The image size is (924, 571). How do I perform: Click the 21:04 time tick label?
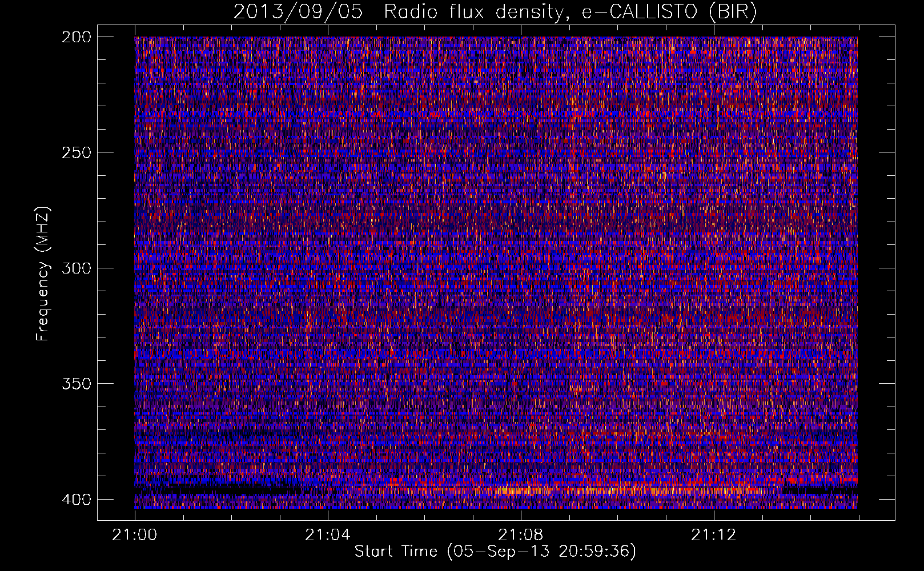click(x=327, y=535)
